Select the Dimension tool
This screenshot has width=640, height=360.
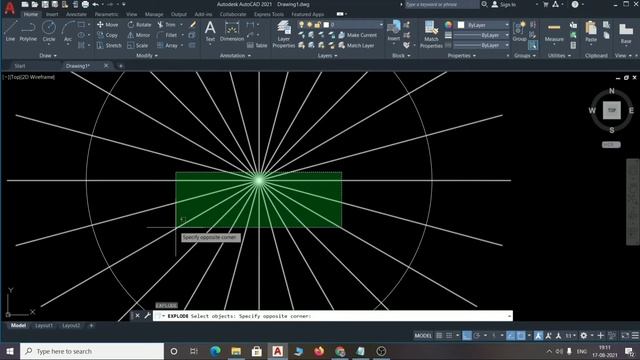pos(232,31)
